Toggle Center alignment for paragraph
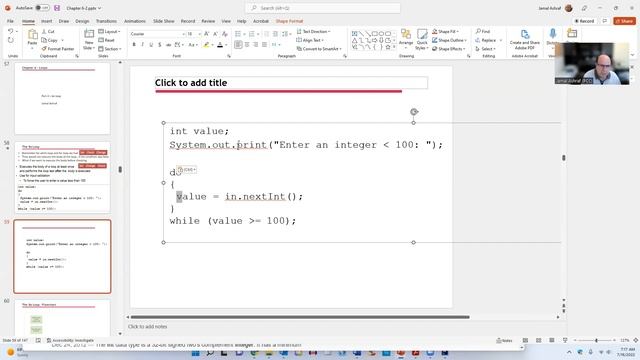Screen dimensions: 640x360 (x=247, y=44)
